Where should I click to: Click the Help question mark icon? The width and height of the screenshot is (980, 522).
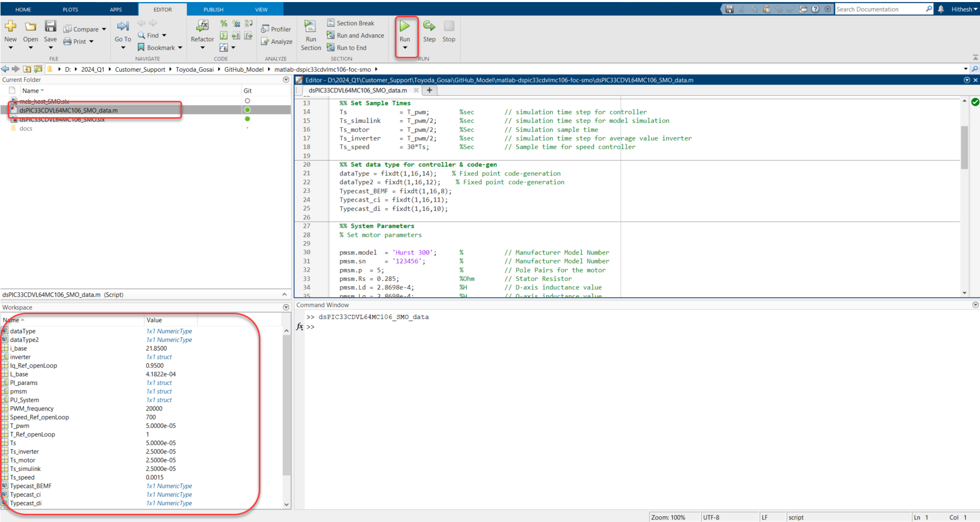(x=815, y=9)
